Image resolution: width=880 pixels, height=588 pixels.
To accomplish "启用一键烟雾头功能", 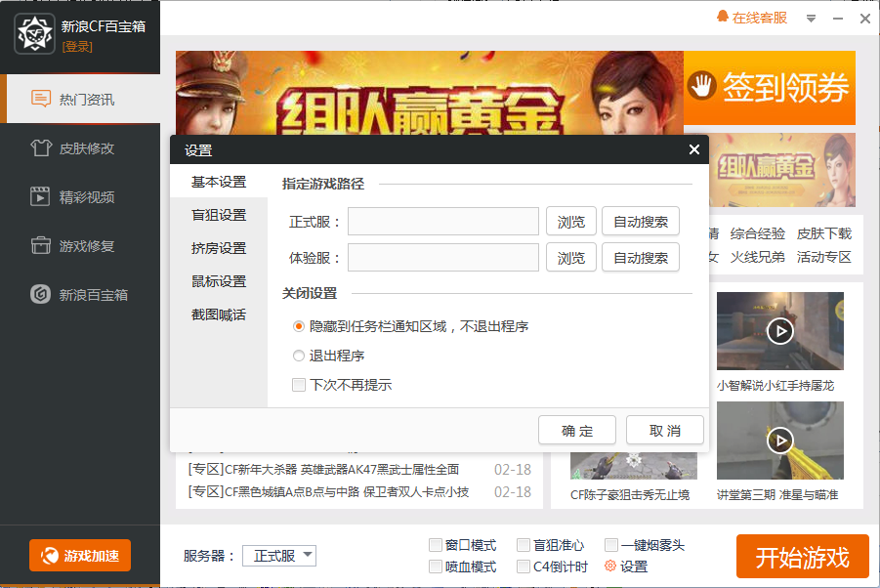I will [x=611, y=545].
